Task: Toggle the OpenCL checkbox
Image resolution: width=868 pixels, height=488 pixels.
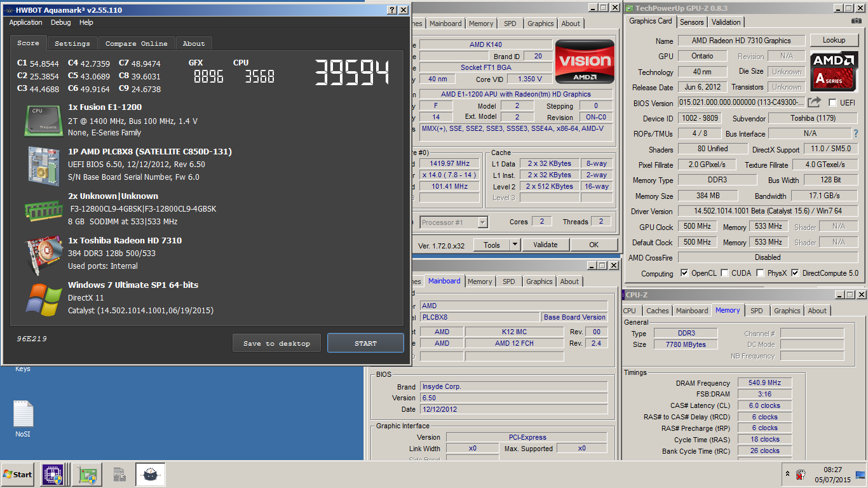Action: tap(684, 273)
